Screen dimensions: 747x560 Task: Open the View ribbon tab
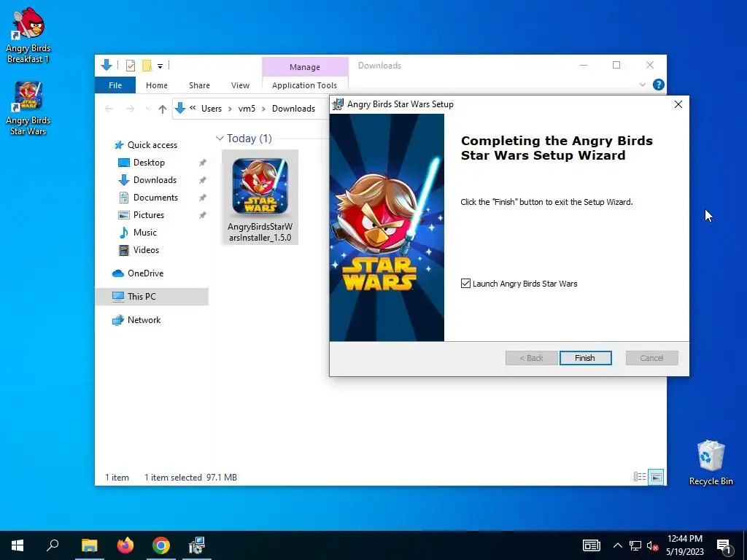(240, 85)
